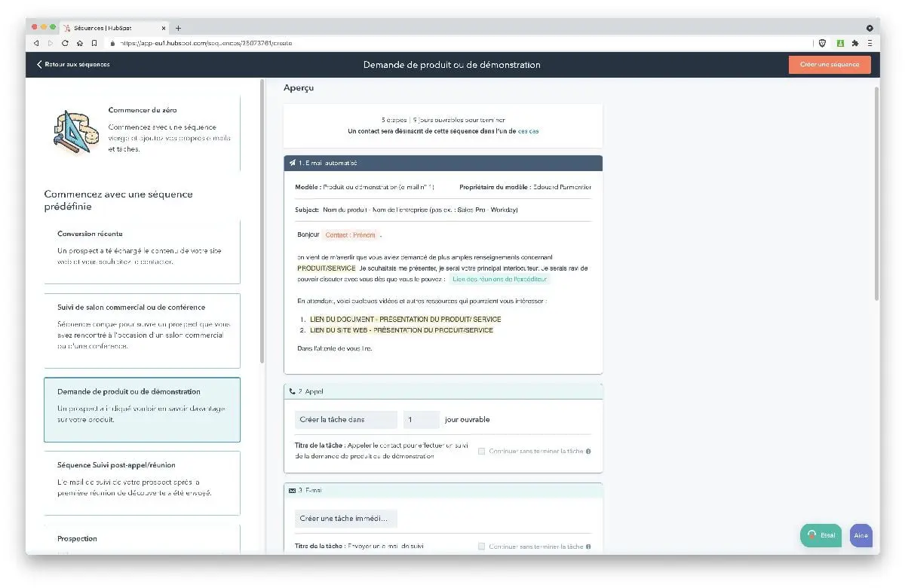This screenshot has width=905, height=588.
Task: Select Commencer du zéro card
Action: coord(143,133)
